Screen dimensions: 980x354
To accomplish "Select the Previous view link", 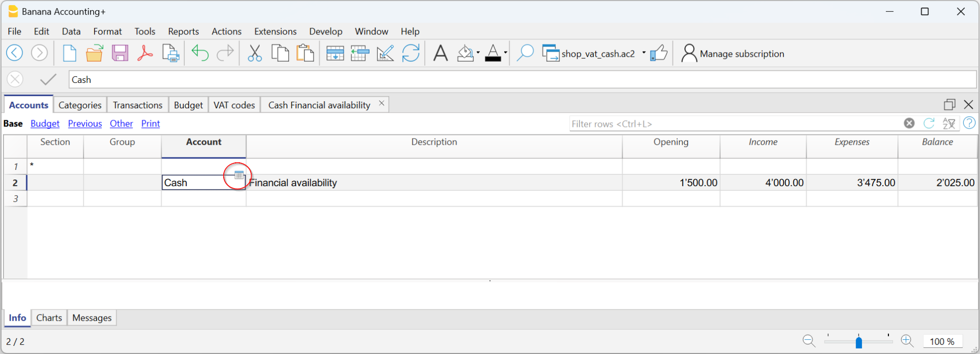I will coord(85,123).
